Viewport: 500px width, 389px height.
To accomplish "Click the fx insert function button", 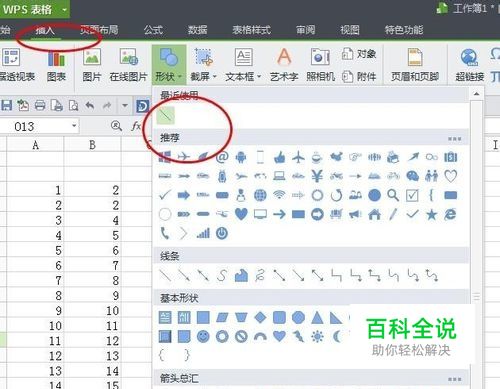I will tap(136, 126).
